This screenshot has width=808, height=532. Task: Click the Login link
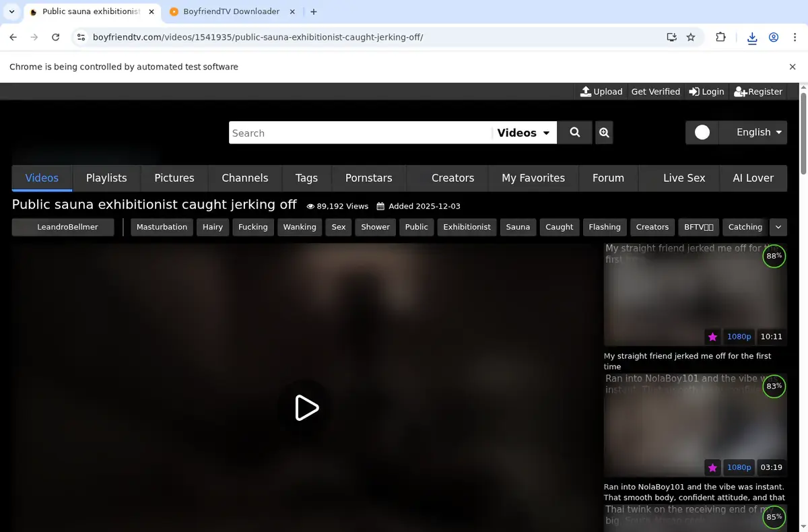pos(706,92)
